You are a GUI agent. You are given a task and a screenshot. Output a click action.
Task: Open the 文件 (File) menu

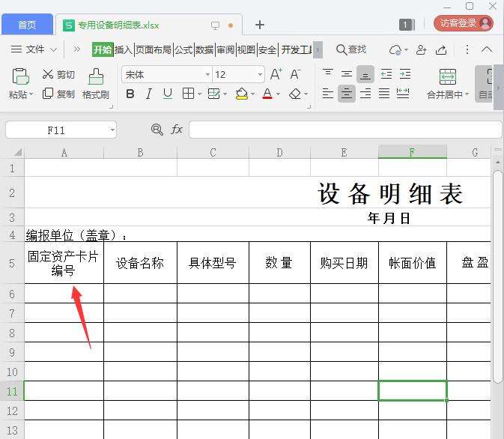click(x=34, y=49)
